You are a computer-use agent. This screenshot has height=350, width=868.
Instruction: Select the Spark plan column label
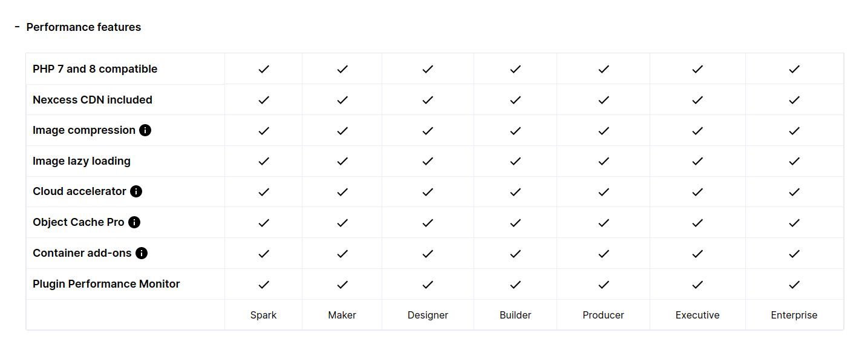(x=264, y=315)
